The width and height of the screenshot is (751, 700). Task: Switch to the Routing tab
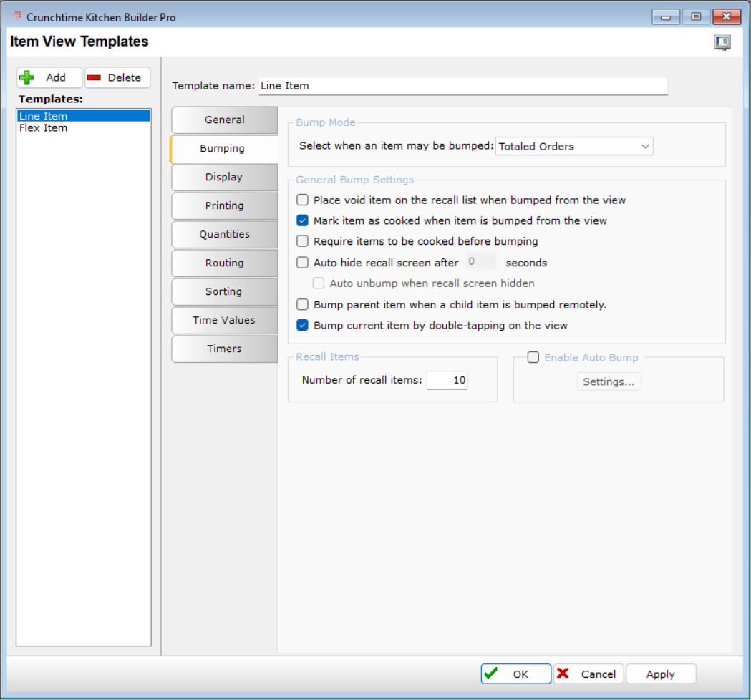[x=224, y=263]
